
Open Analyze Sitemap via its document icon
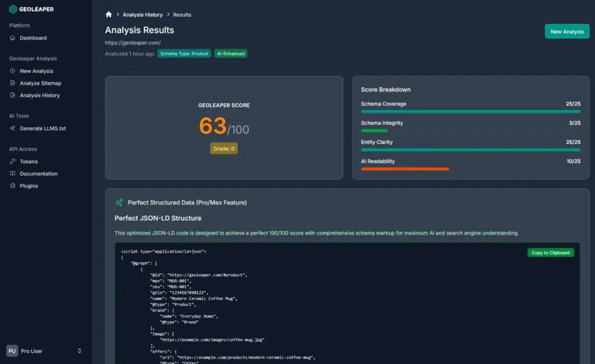pos(12,82)
